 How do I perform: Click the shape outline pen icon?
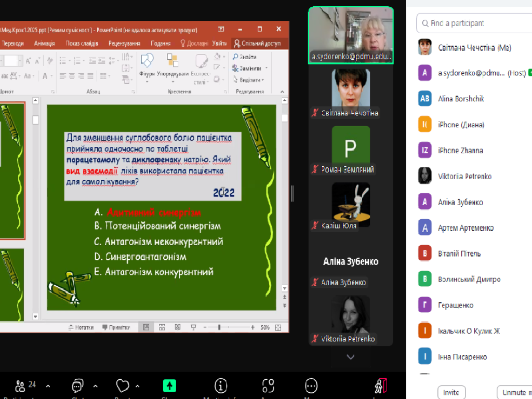217,68
